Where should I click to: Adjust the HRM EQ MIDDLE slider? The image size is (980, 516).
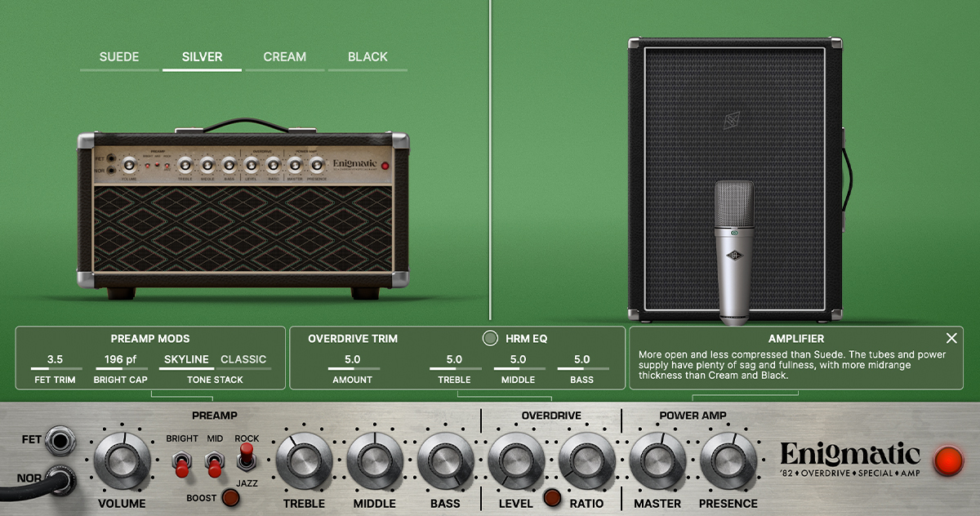pyautogui.click(x=518, y=369)
